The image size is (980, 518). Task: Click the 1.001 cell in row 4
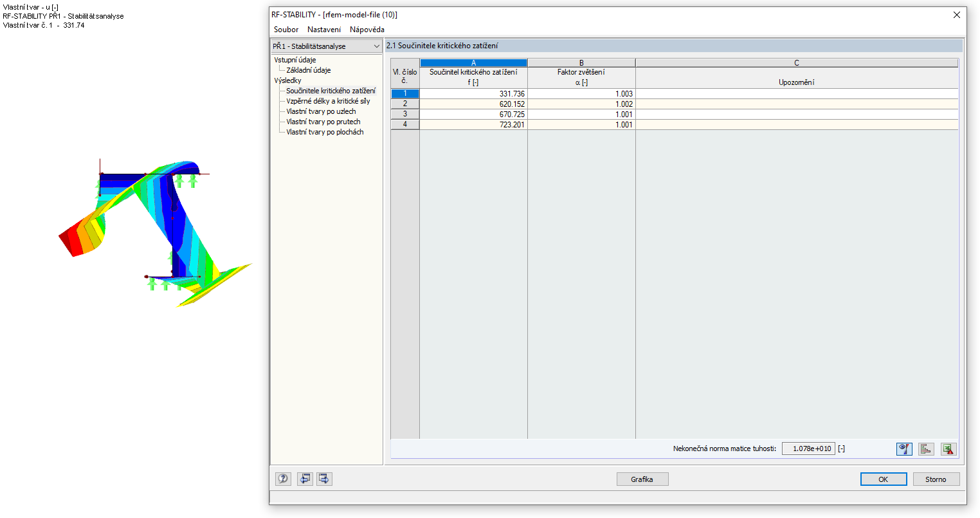(581, 125)
